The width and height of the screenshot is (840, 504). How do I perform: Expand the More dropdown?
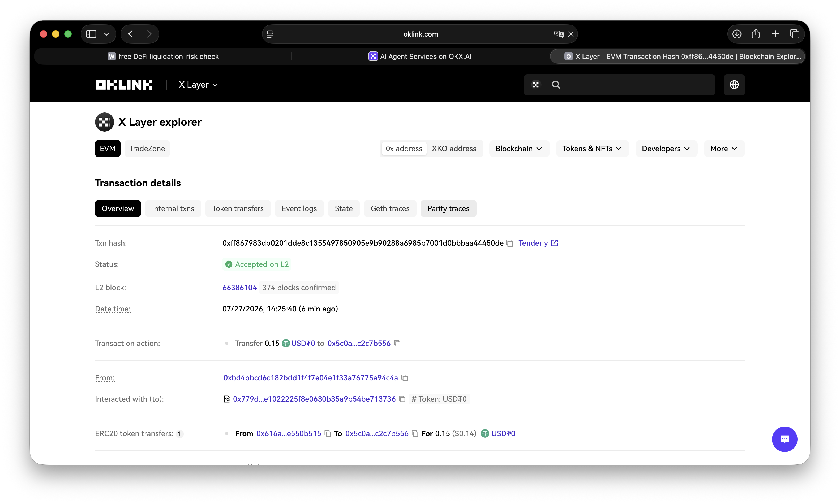point(724,149)
